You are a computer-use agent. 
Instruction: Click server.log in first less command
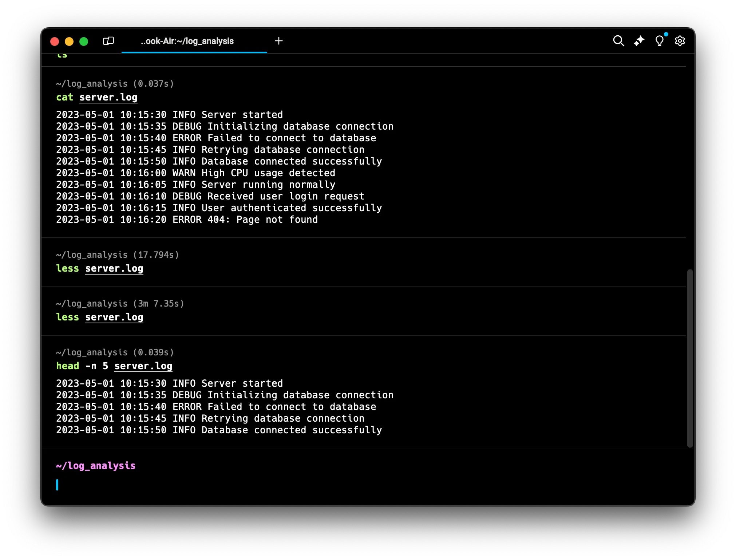(114, 268)
